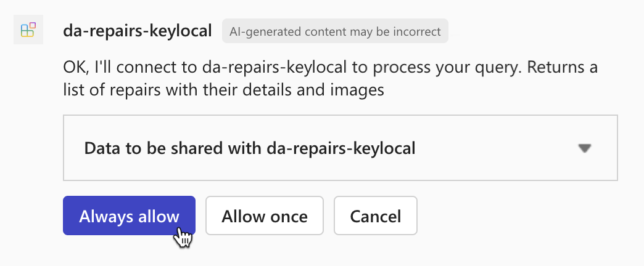Click the downward triangle in the data panel
This screenshot has height=266, width=644.
(585, 148)
